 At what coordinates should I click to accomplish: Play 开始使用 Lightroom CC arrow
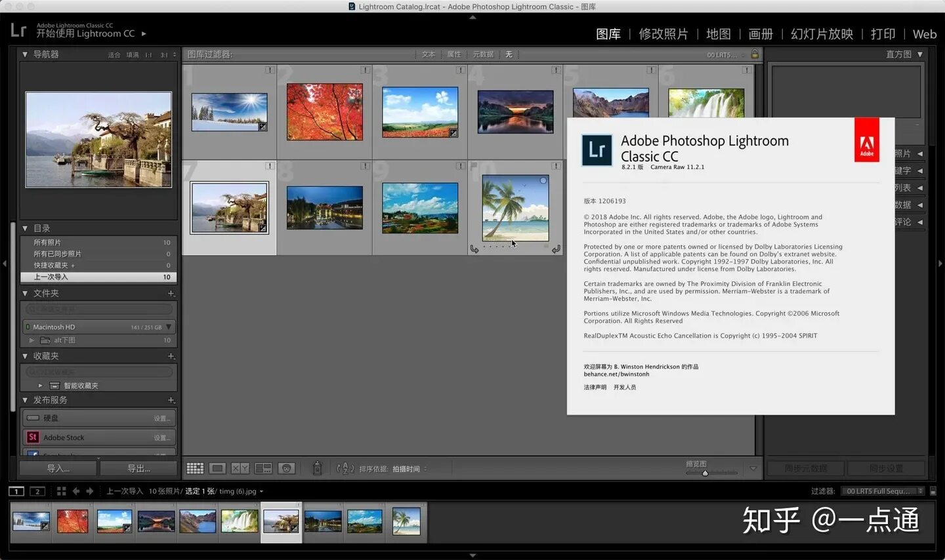tap(144, 33)
